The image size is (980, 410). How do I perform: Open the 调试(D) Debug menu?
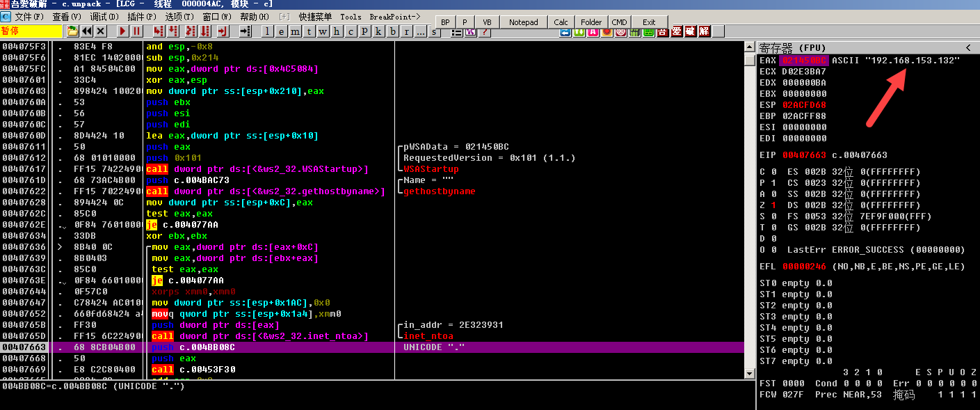[104, 17]
